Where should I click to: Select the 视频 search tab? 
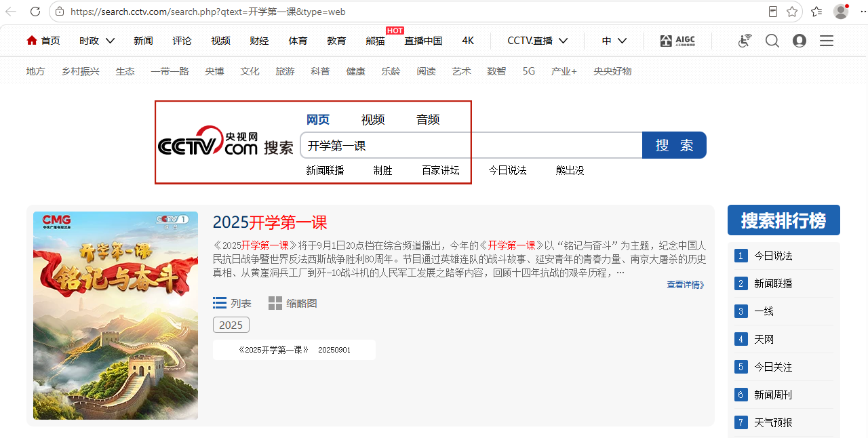click(x=373, y=119)
